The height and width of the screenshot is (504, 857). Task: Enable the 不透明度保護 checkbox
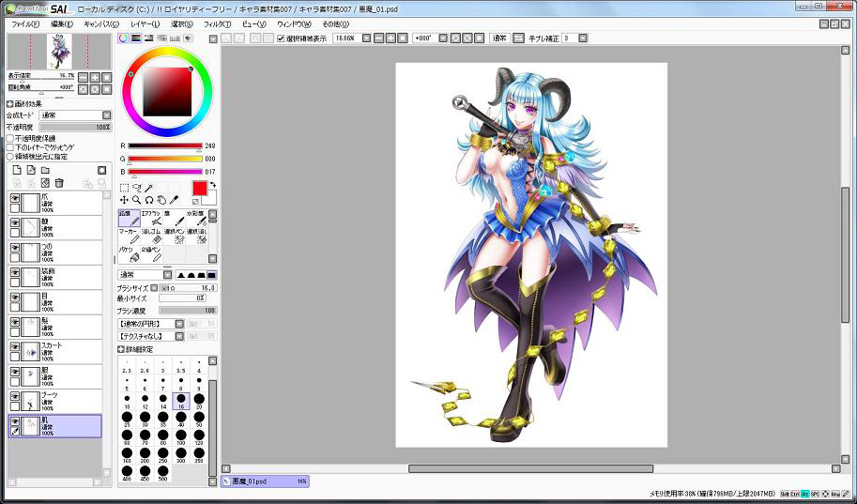(10, 138)
